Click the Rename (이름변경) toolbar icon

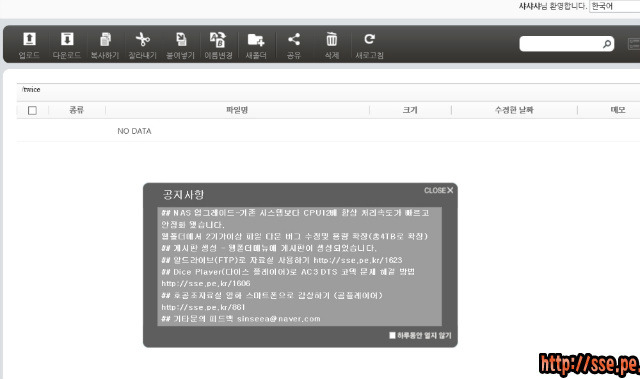pyautogui.click(x=218, y=39)
